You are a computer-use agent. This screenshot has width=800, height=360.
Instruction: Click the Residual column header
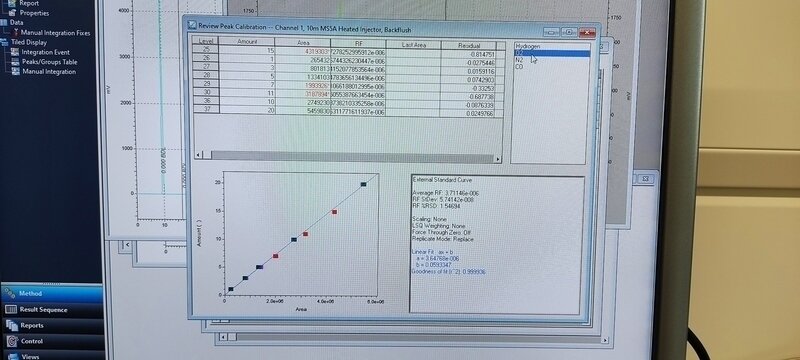pos(468,45)
